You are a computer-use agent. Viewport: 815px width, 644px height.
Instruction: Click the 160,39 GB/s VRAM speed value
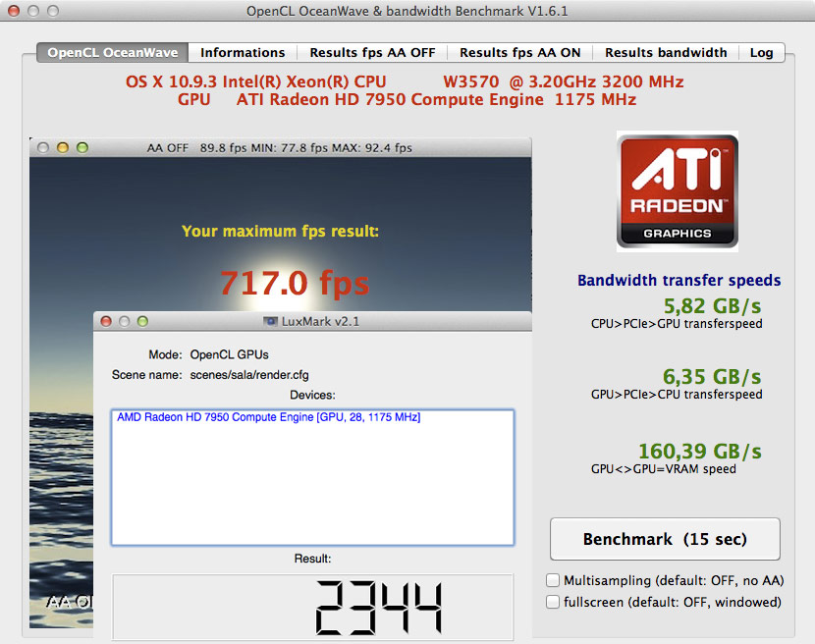click(699, 452)
